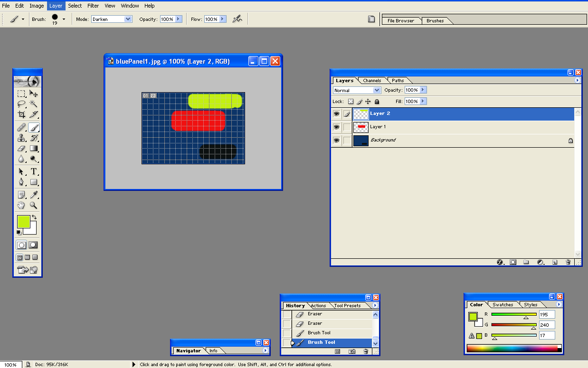
Task: Expand the layer Opacity dropdown
Action: click(422, 90)
